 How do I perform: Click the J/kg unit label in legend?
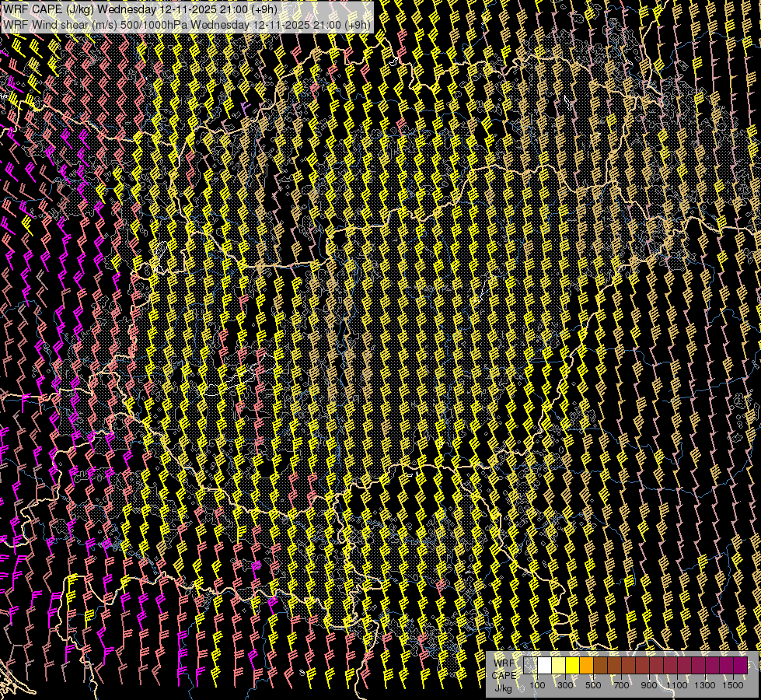pyautogui.click(x=503, y=688)
